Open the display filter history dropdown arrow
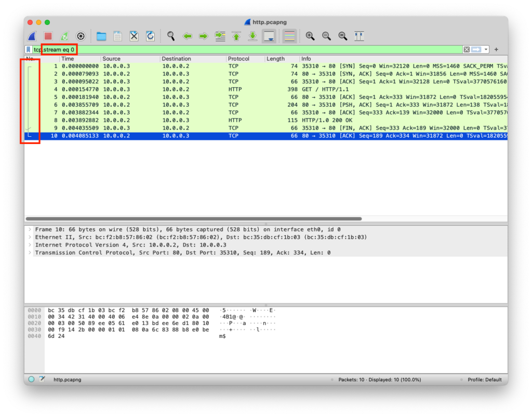 point(486,49)
